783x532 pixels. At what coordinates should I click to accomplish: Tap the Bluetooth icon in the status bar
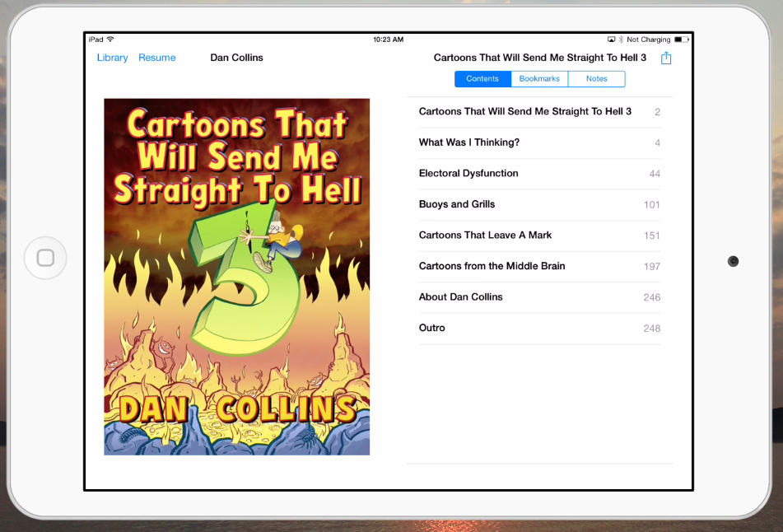pos(621,40)
